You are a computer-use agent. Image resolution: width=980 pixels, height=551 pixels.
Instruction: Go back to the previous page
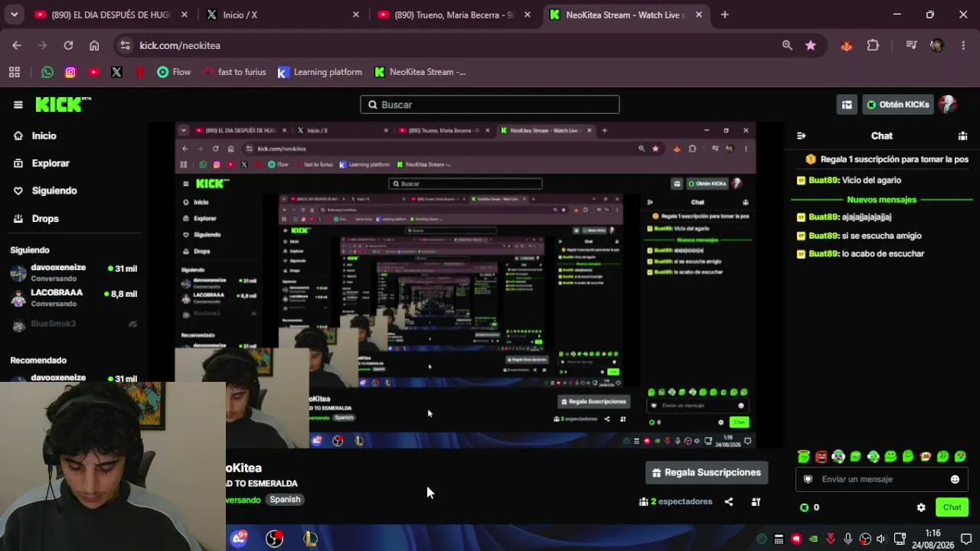[x=17, y=45]
